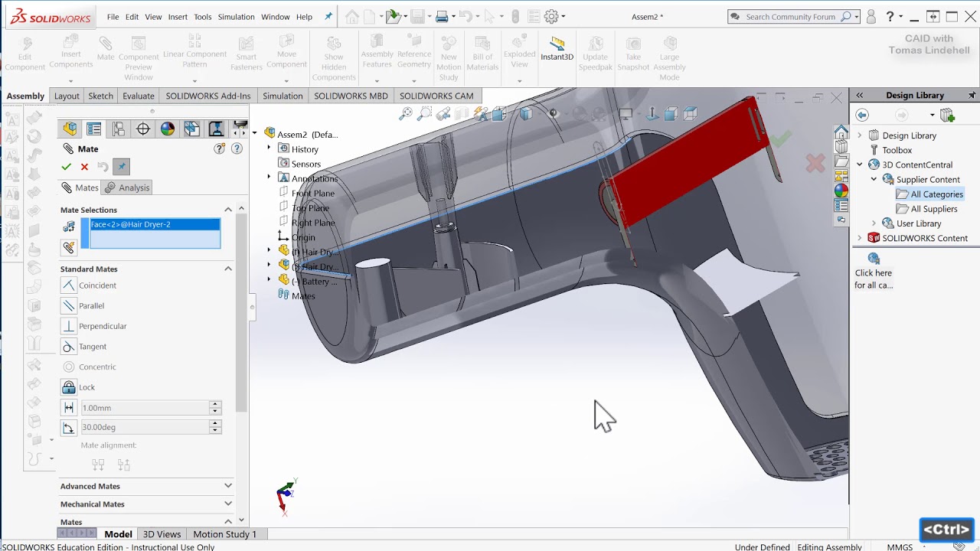Switch to the Analysis tab
The width and height of the screenshot is (980, 551).
coord(127,187)
